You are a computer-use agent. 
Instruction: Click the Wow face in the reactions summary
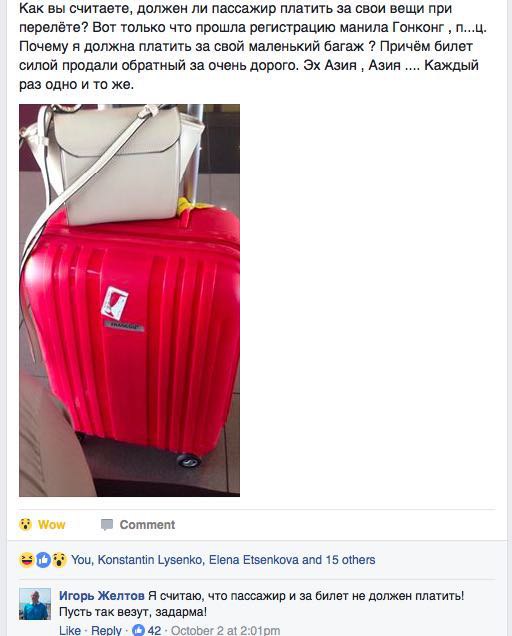pos(60,560)
